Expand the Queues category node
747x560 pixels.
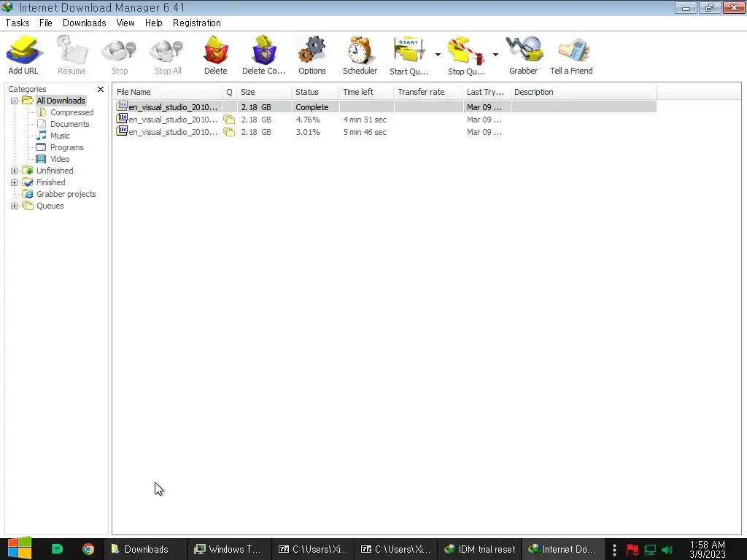tap(15, 206)
